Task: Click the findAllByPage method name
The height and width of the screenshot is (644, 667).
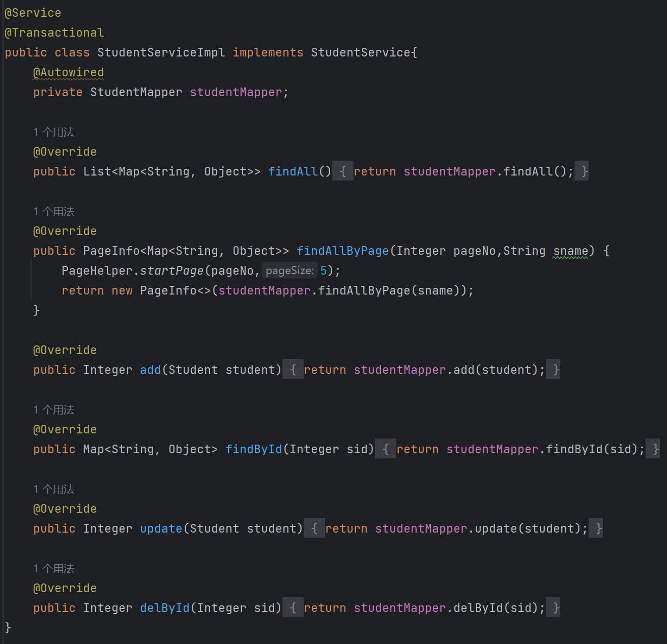Action: (x=342, y=251)
